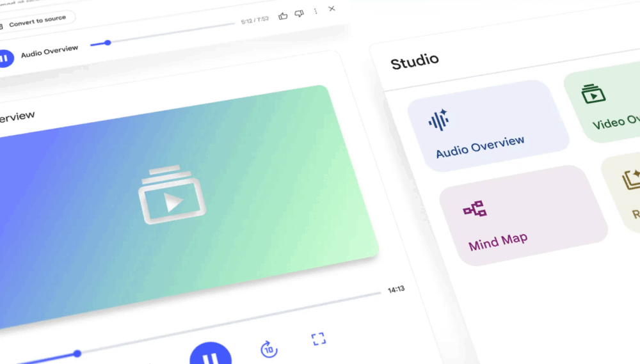Click the 5:12 / 7:52 time display
The height and width of the screenshot is (364, 640).
(255, 20)
